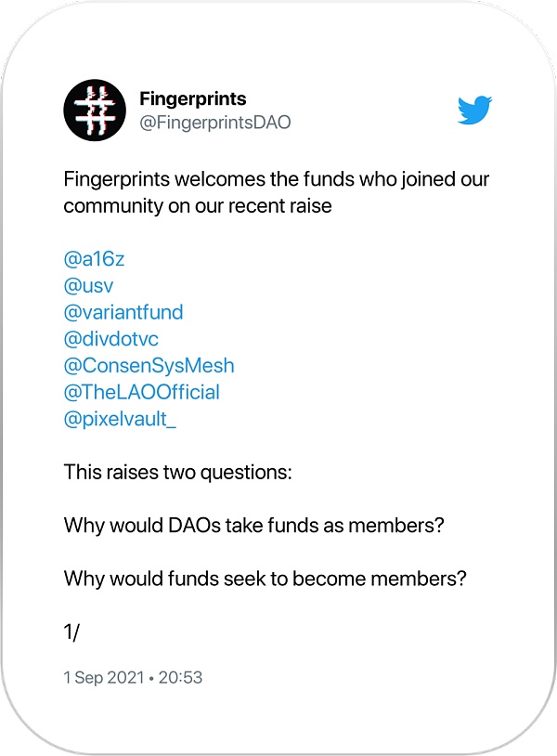The height and width of the screenshot is (756, 557).
Task: Click the "community on our recent raise" line
Action: click(197, 206)
